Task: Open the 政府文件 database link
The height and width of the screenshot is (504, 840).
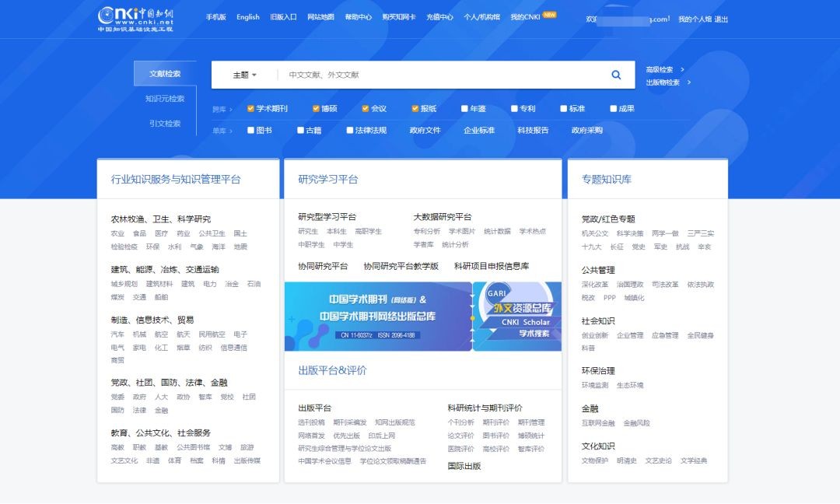Action: [x=425, y=130]
